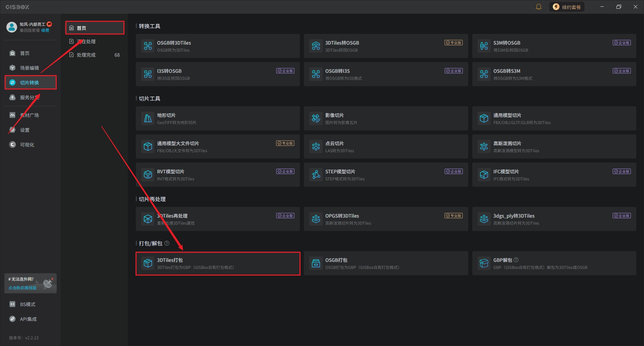Click the 3DTiles再处理 icon
The image size is (644, 346).
(x=148, y=219)
